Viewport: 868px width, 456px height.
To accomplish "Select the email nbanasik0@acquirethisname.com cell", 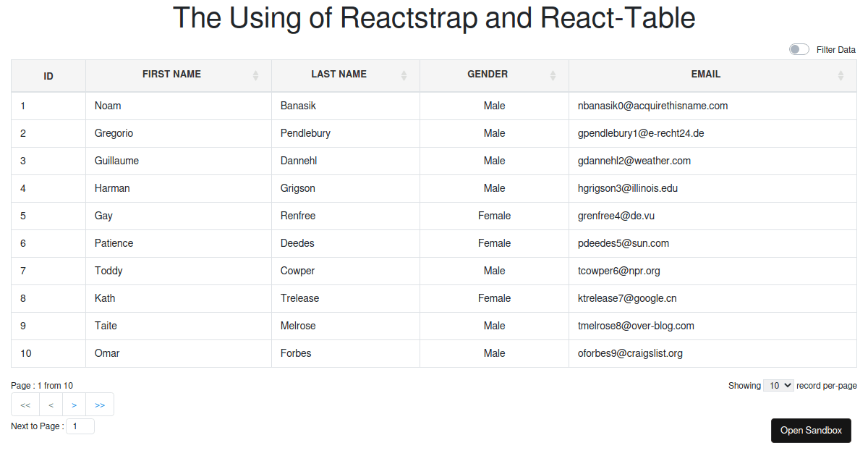I will 652,106.
